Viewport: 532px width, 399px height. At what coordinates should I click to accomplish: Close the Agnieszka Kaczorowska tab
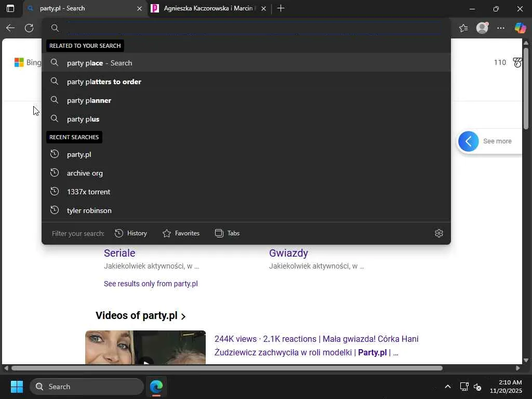point(263,8)
